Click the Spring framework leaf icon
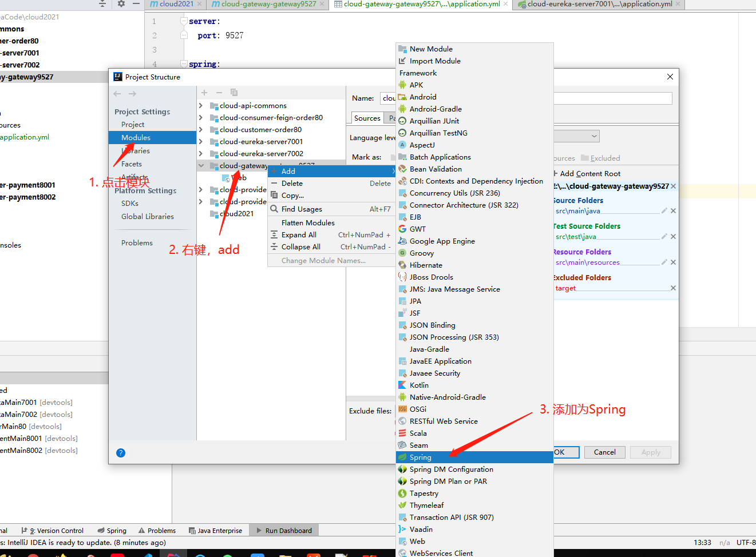 [x=402, y=457]
